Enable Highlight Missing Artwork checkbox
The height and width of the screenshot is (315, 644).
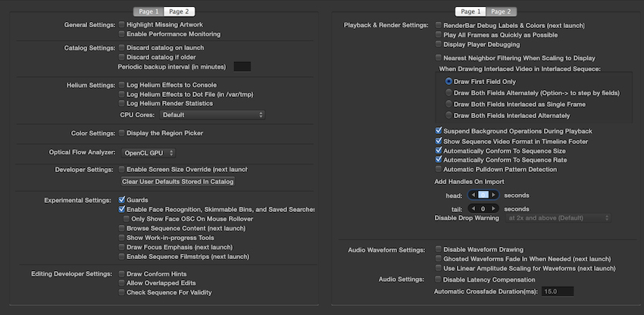[x=122, y=25]
